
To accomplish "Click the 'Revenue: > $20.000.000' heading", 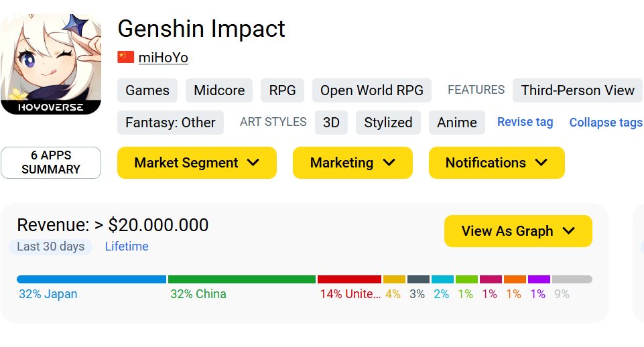I will [x=113, y=225].
